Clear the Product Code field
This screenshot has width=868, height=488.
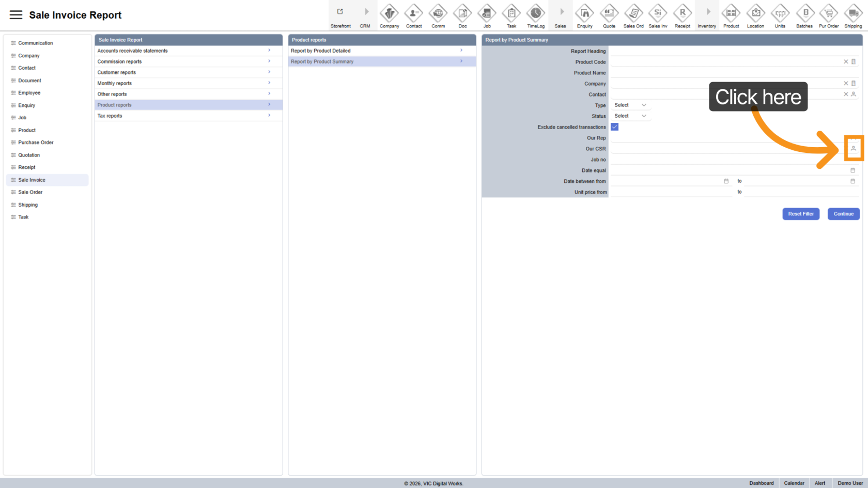[x=846, y=62]
